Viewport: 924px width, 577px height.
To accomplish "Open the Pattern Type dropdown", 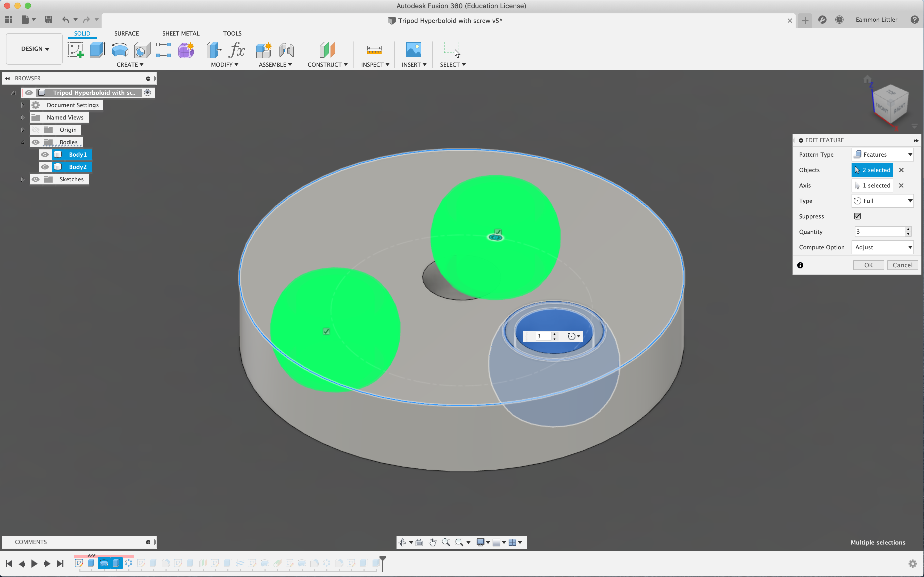I will coord(882,155).
